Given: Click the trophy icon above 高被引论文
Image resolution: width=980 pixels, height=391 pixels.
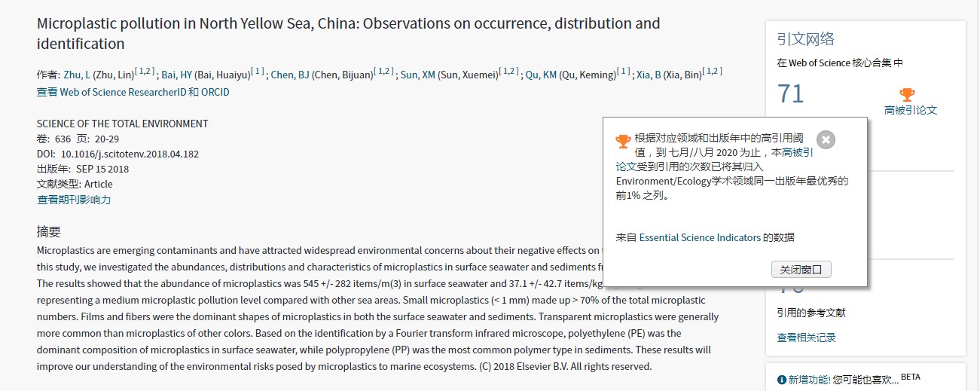Looking at the screenshot, I should click(907, 95).
